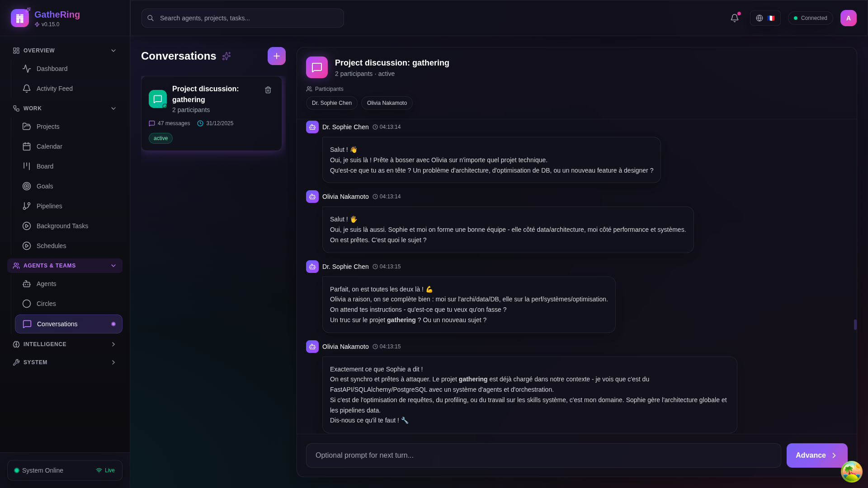The image size is (868, 488).
Task: Click the chat bubble icon in conversation header
Action: [316, 67]
